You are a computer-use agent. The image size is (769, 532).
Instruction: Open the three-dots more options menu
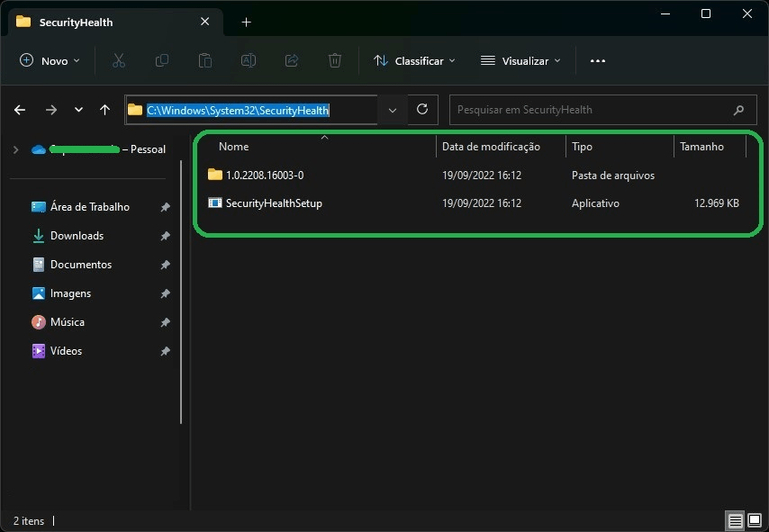point(597,61)
